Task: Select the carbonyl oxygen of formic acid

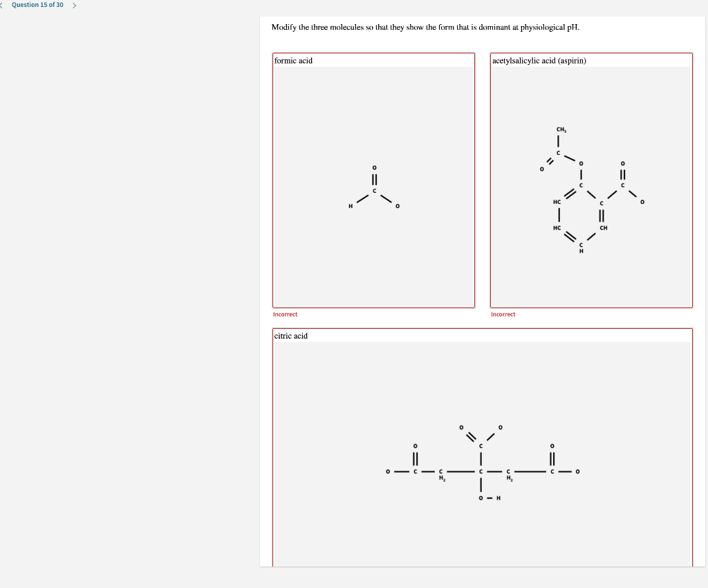Action: click(374, 167)
